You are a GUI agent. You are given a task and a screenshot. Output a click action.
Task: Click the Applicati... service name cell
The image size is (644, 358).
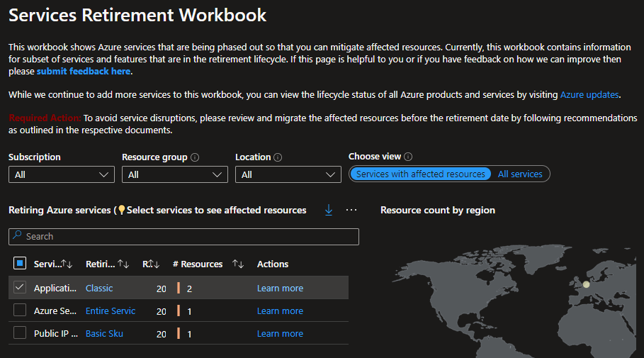pos(55,288)
